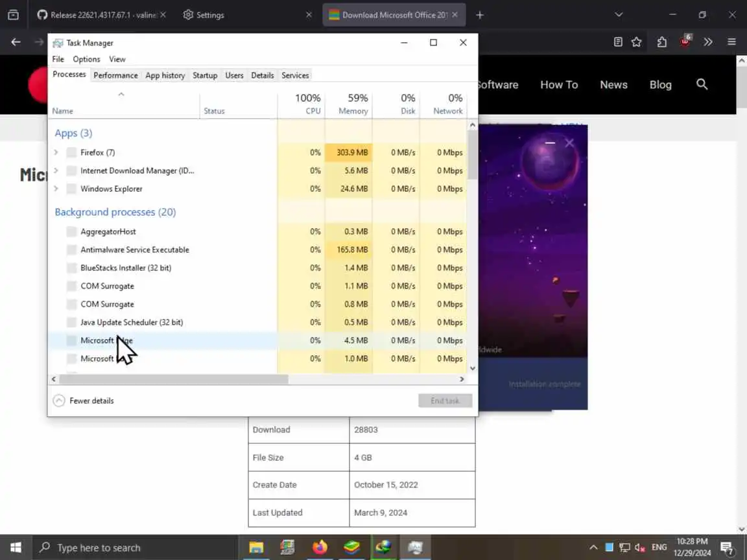
Task: Click the network tray icon
Action: pos(624,548)
